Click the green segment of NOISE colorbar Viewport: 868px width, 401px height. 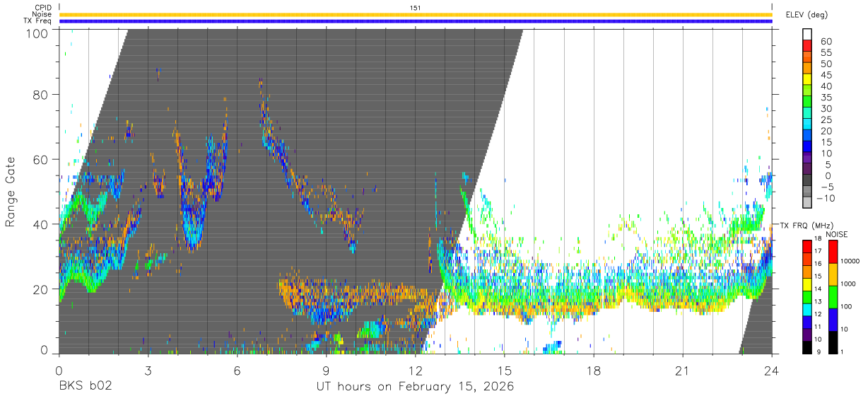(832, 297)
